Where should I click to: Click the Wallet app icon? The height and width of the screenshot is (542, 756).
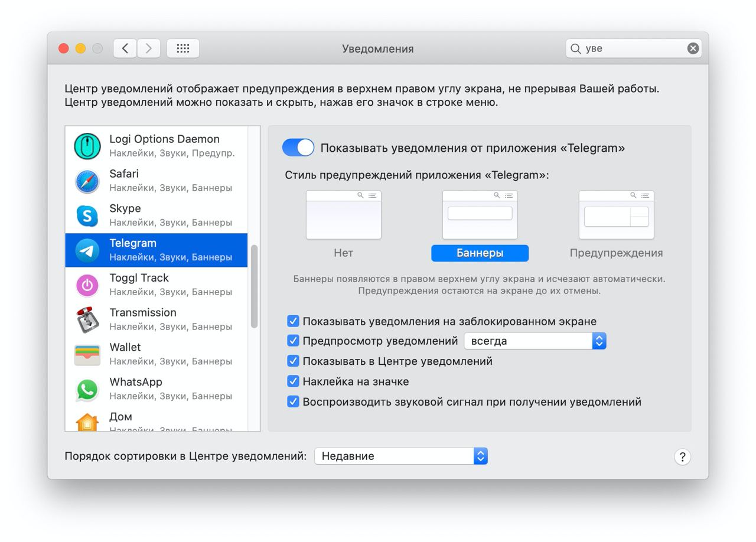click(87, 355)
